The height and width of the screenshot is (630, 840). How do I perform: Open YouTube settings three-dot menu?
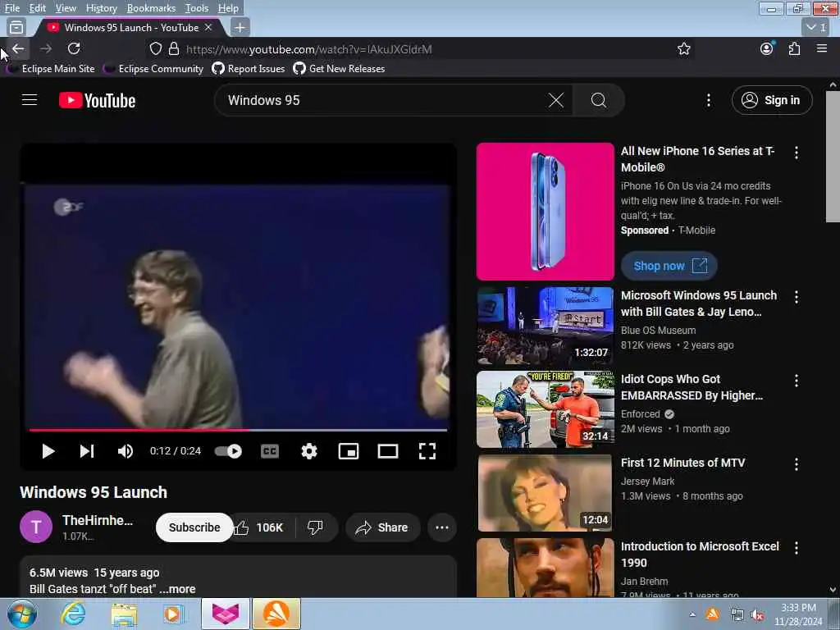coord(709,100)
